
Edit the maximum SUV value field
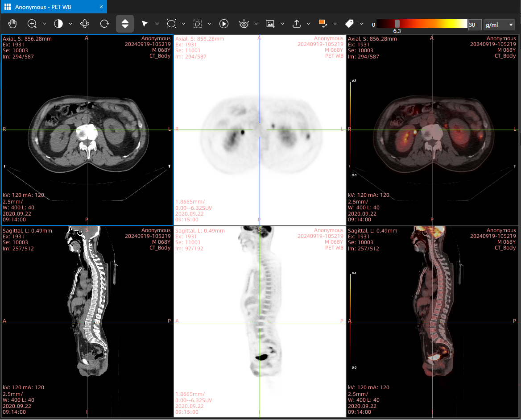click(475, 25)
